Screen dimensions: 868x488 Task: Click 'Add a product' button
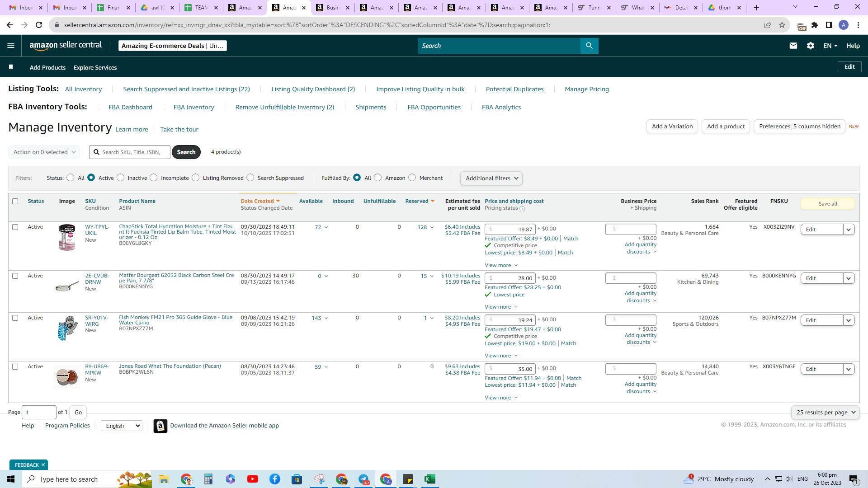tap(726, 127)
